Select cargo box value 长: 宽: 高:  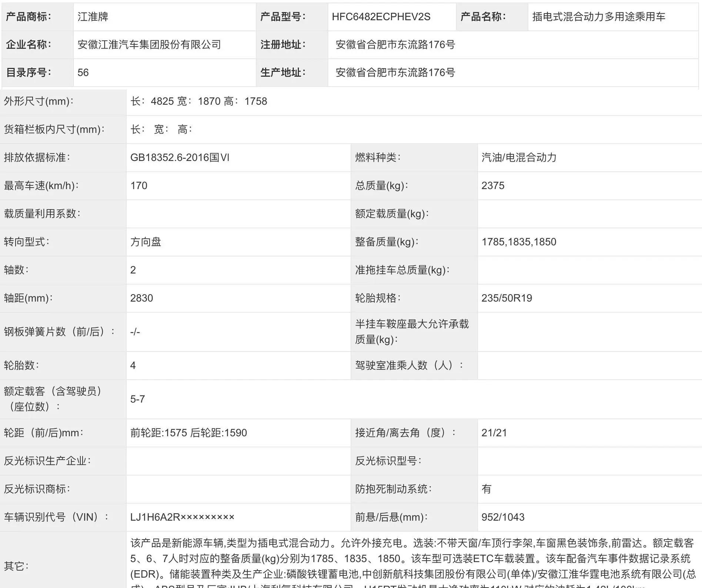[x=161, y=130]
